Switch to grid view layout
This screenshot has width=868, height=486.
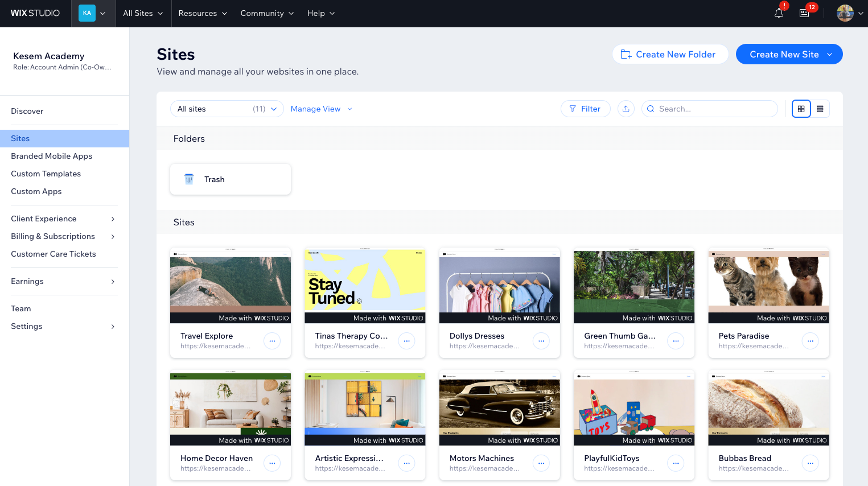coord(801,109)
